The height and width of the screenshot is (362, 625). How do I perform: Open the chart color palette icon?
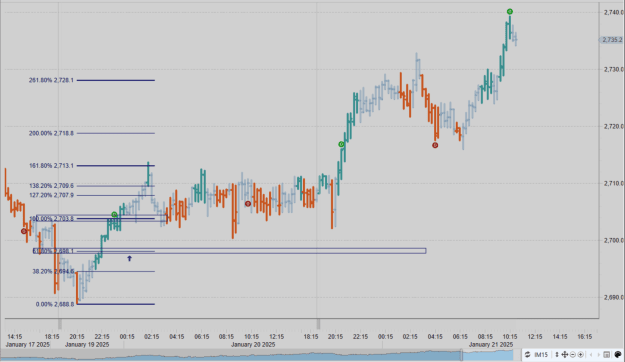(x=618, y=354)
